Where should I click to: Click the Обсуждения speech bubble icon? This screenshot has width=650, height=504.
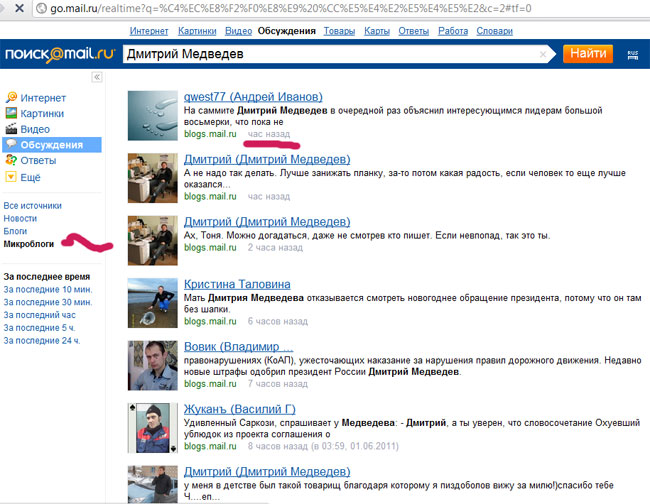pyautogui.click(x=11, y=145)
